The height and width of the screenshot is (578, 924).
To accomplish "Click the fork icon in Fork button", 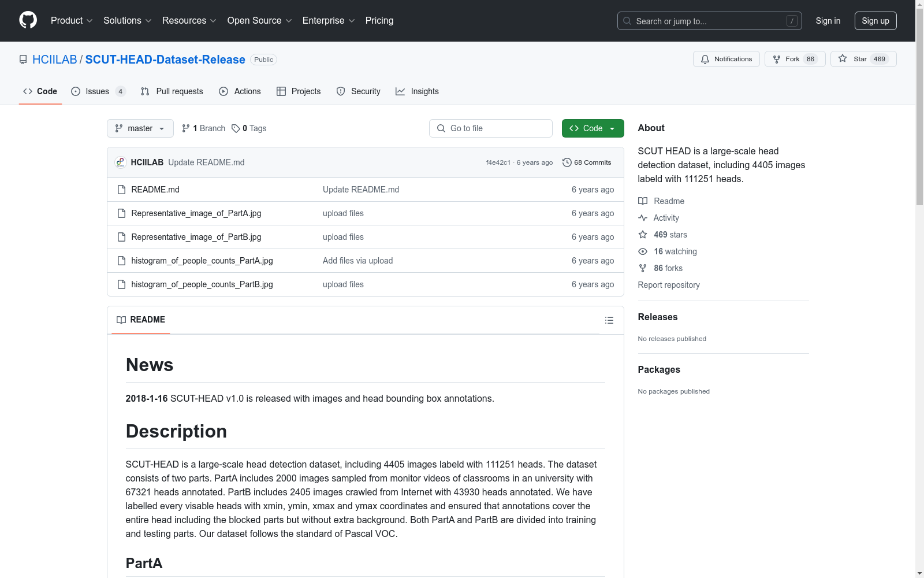I will point(777,59).
